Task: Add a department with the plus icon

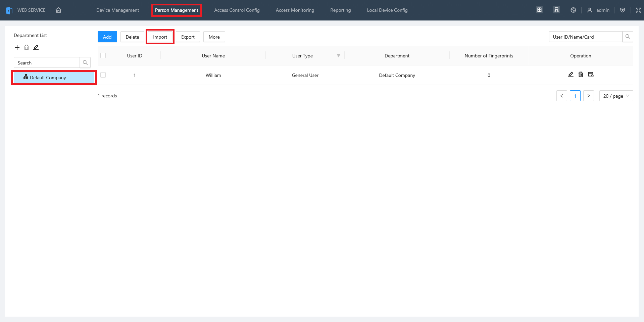Action: [x=17, y=47]
